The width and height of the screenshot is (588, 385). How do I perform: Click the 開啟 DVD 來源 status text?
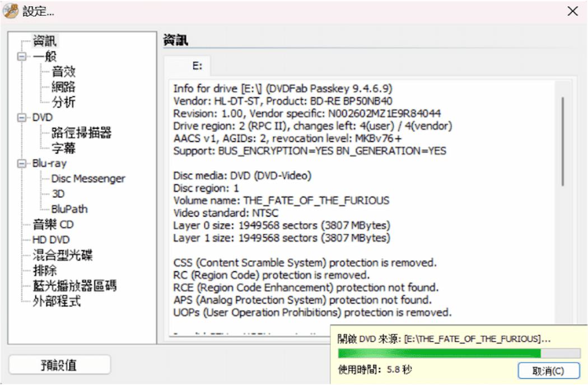[x=444, y=339]
